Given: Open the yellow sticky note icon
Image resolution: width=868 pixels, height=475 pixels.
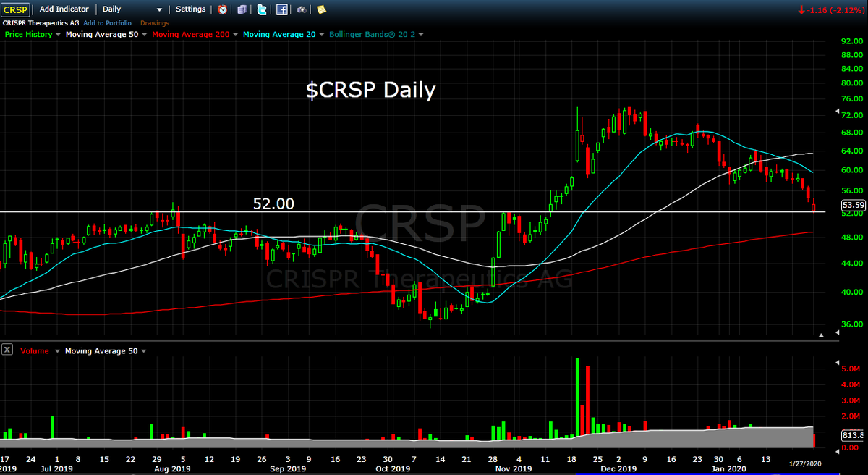Looking at the screenshot, I should coord(321,9).
